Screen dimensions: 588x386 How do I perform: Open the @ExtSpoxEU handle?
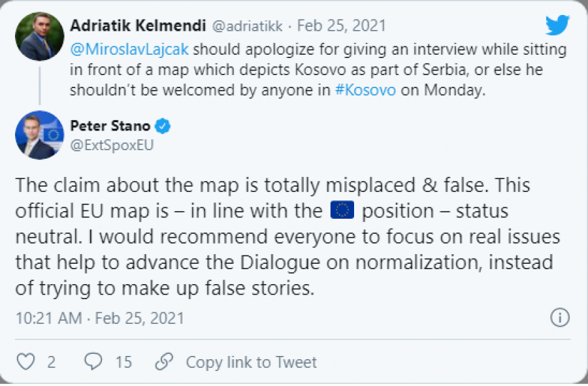tap(112, 145)
